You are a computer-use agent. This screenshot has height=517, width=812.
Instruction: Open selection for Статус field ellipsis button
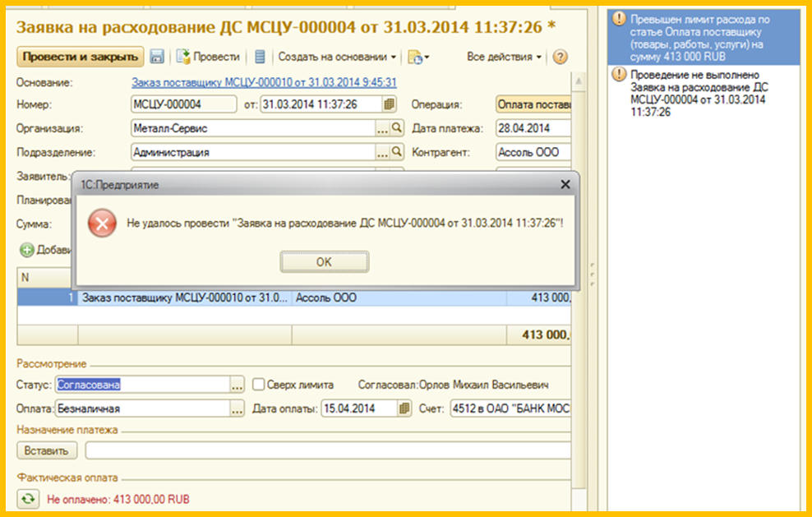238,385
